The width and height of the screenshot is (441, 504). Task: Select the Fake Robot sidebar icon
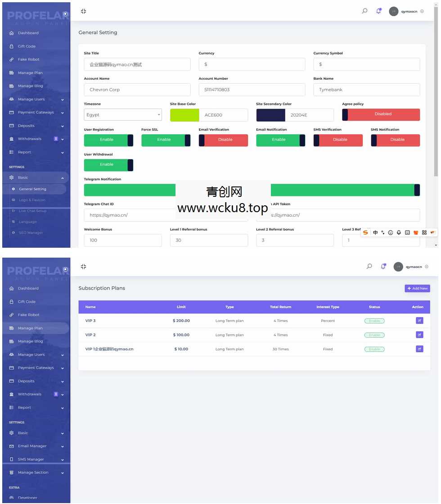(x=11, y=59)
